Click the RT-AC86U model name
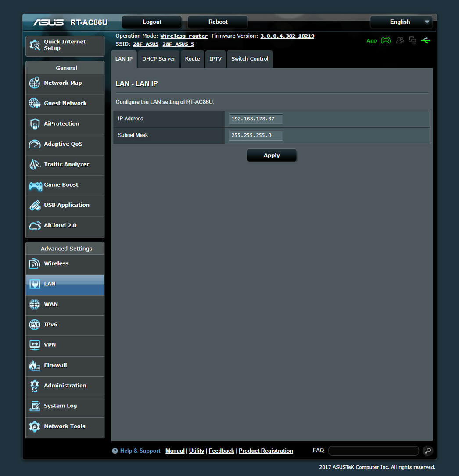 (x=89, y=22)
